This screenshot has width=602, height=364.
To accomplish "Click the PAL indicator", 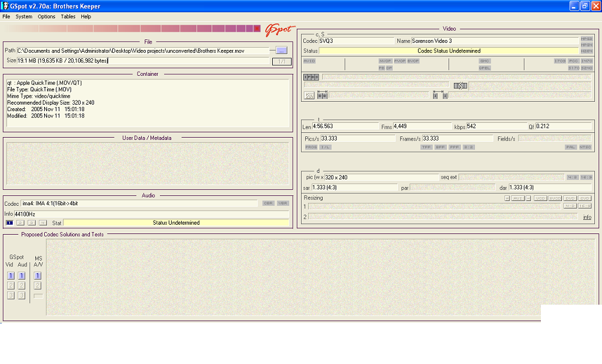I will [x=570, y=147].
